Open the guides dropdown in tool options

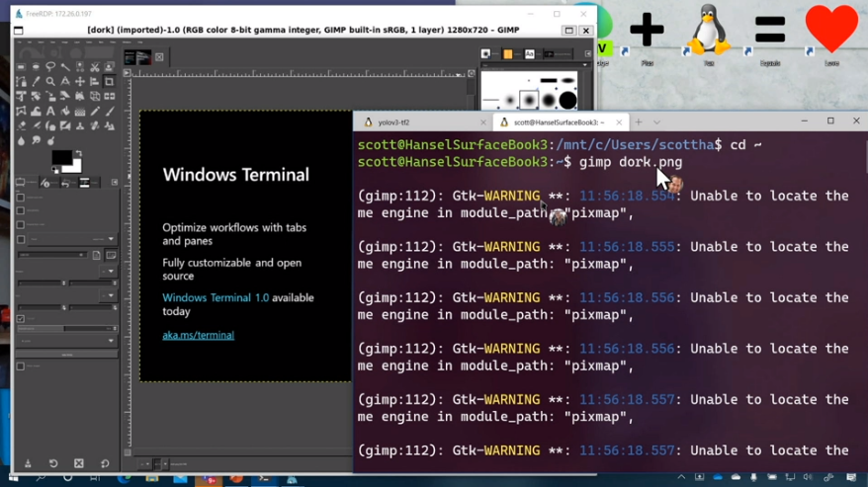[x=66, y=341]
